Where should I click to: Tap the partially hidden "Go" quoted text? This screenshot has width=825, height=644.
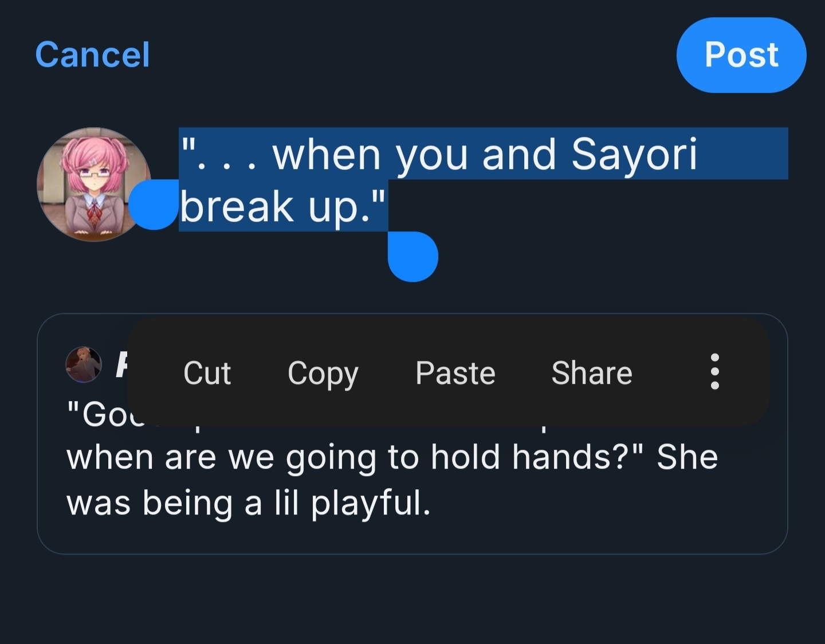103,415
